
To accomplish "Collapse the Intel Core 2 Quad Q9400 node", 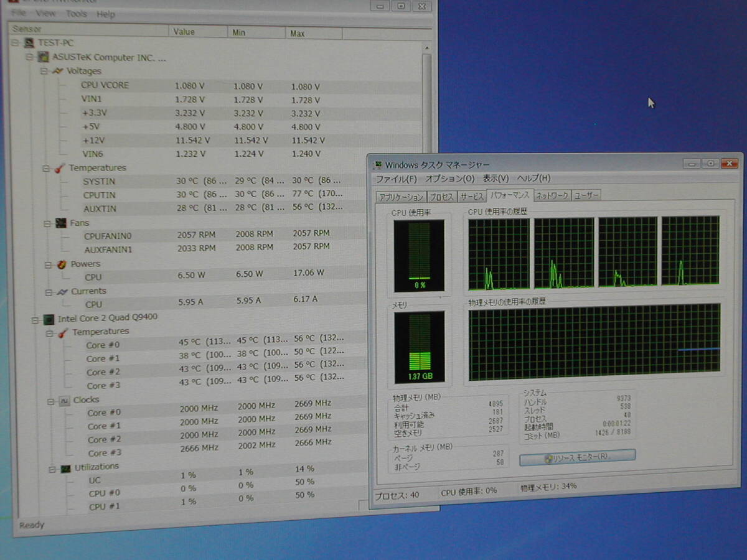I will [x=35, y=319].
